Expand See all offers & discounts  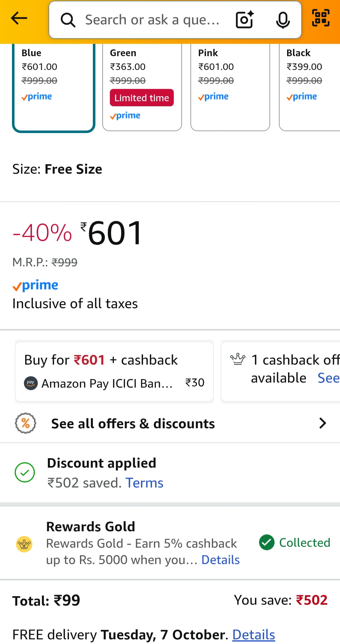(133, 424)
